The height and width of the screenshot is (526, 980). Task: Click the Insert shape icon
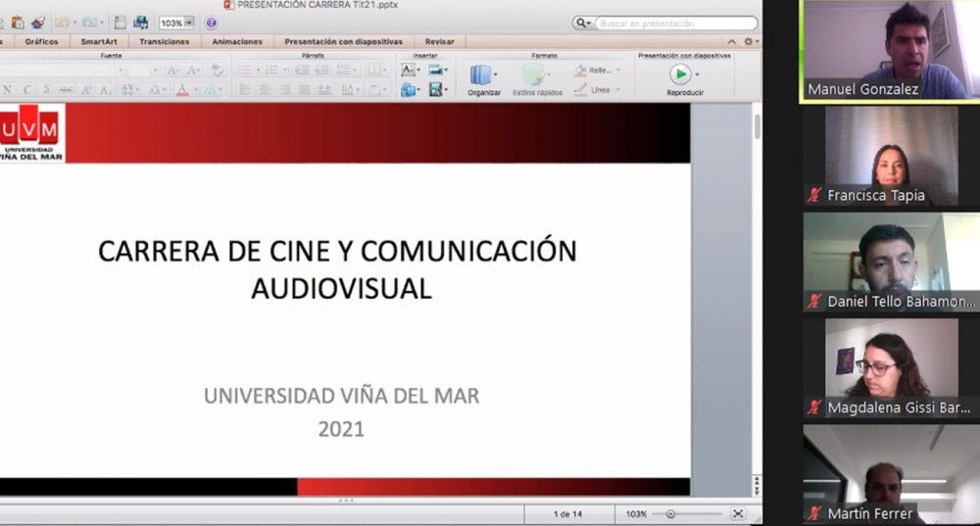click(408, 89)
